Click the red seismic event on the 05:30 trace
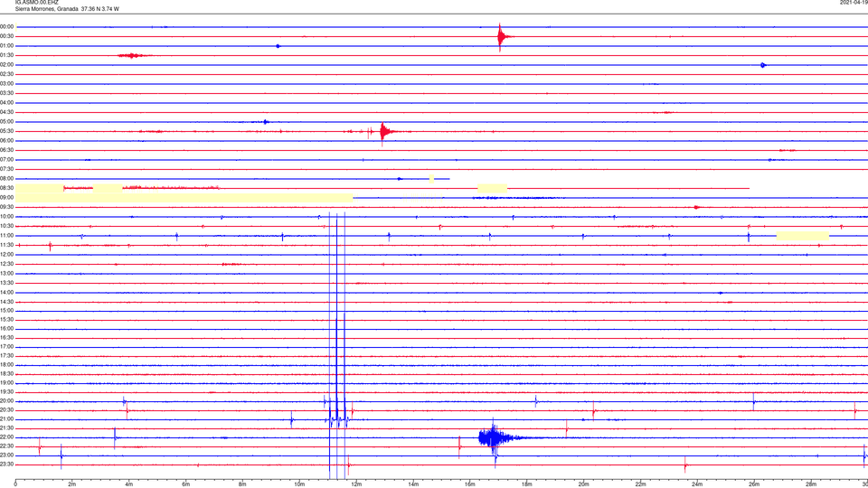 [386, 132]
